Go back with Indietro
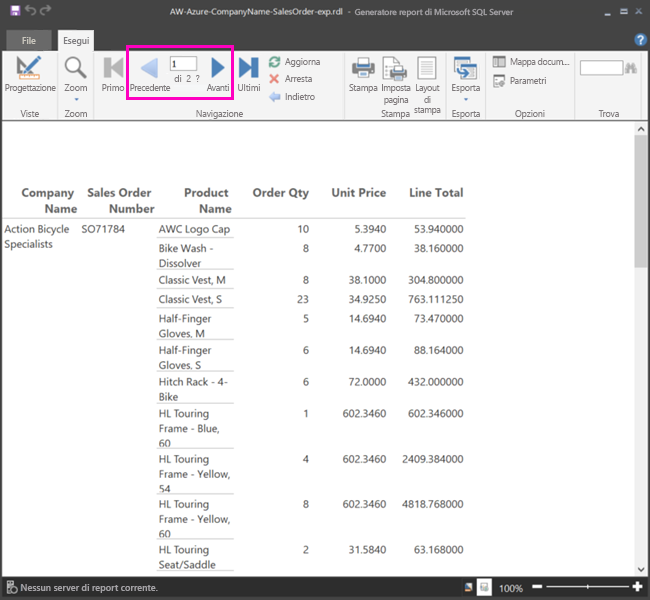Screen dimensions: 650x600 pyautogui.click(x=292, y=97)
